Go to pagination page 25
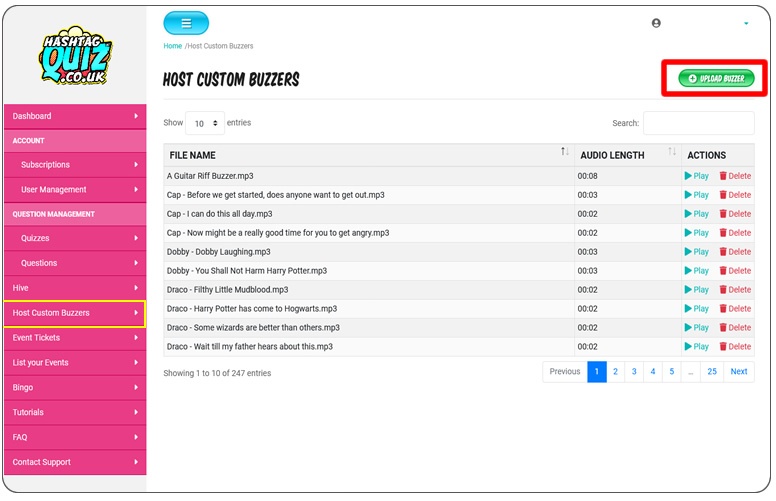This screenshot has width=776, height=501. click(x=712, y=372)
